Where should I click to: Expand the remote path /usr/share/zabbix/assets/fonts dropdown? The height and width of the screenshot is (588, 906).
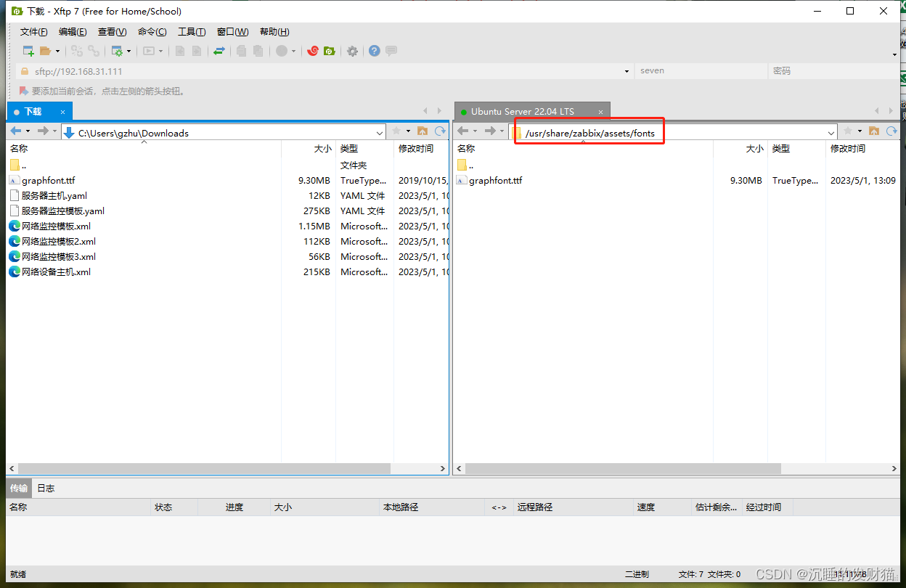click(x=831, y=132)
